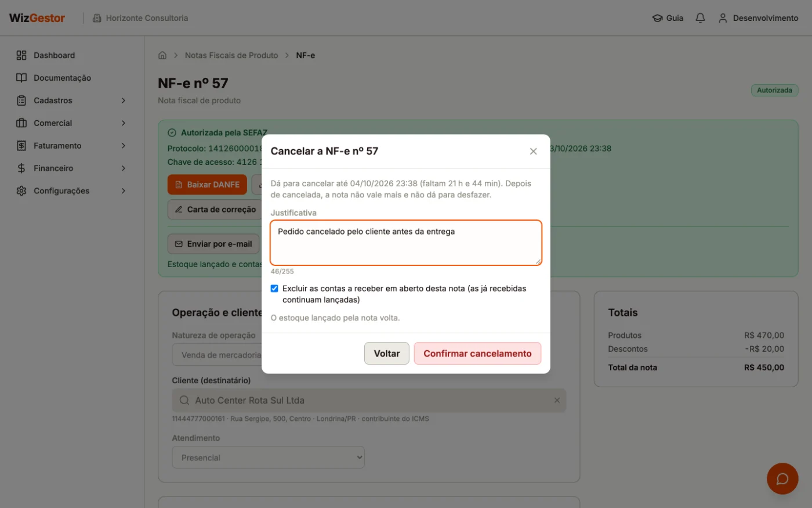Viewport: 812px width, 508px height.
Task: Expand the Comercial submenu chevron
Action: pos(124,123)
